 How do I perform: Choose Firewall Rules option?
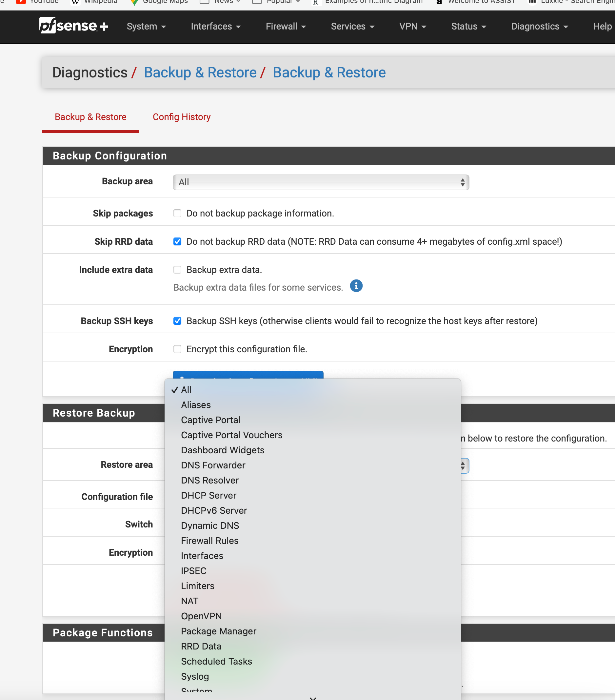click(x=312, y=540)
